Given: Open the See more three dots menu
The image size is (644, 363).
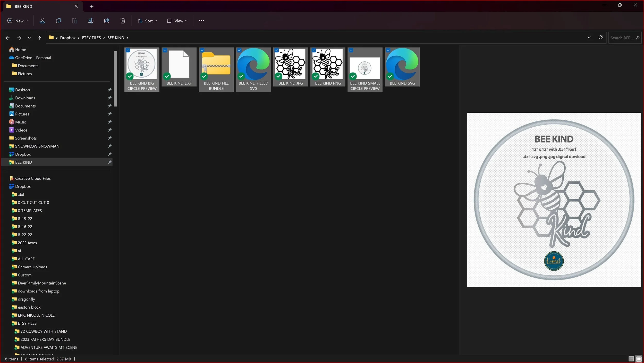Looking at the screenshot, I should click(201, 21).
